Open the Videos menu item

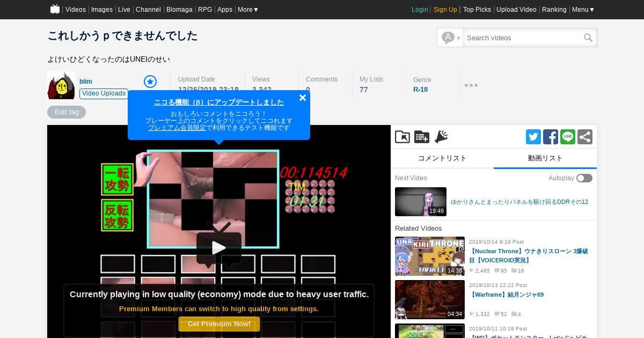pyautogui.click(x=76, y=10)
